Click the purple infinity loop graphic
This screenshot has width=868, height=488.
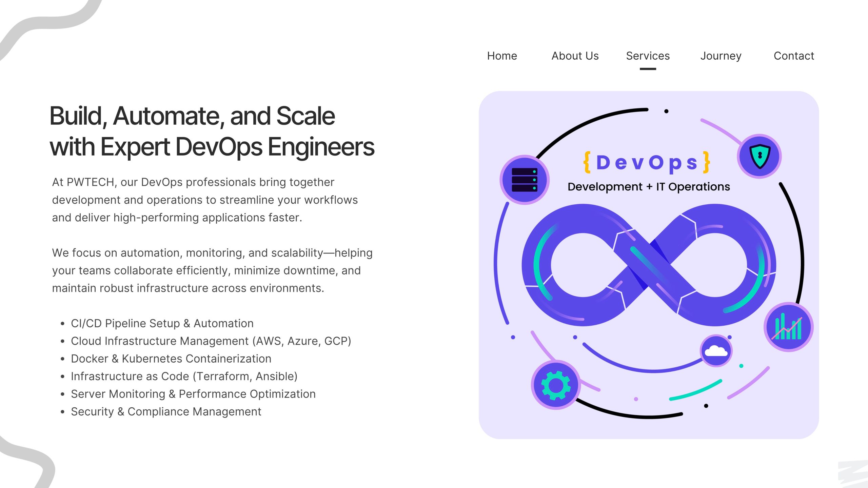click(648, 265)
